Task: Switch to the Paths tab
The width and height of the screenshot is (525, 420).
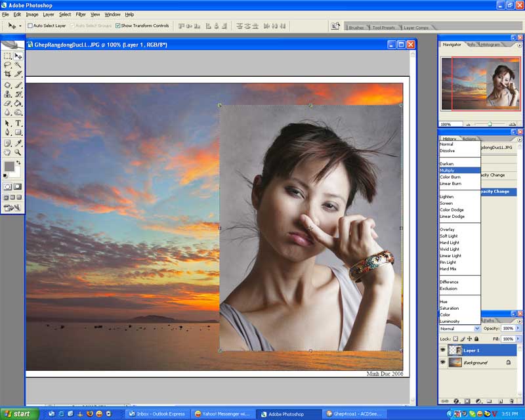Action: pyautogui.click(x=488, y=320)
